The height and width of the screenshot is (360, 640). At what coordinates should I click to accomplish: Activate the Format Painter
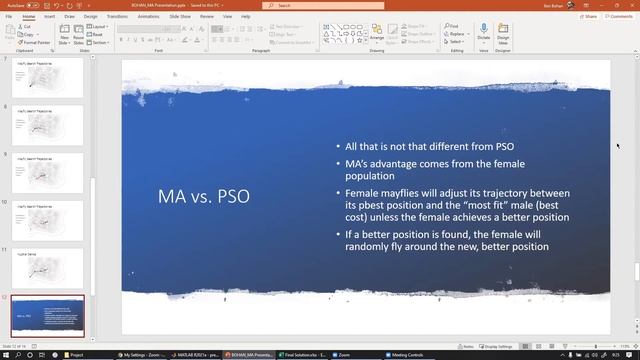coord(34,42)
